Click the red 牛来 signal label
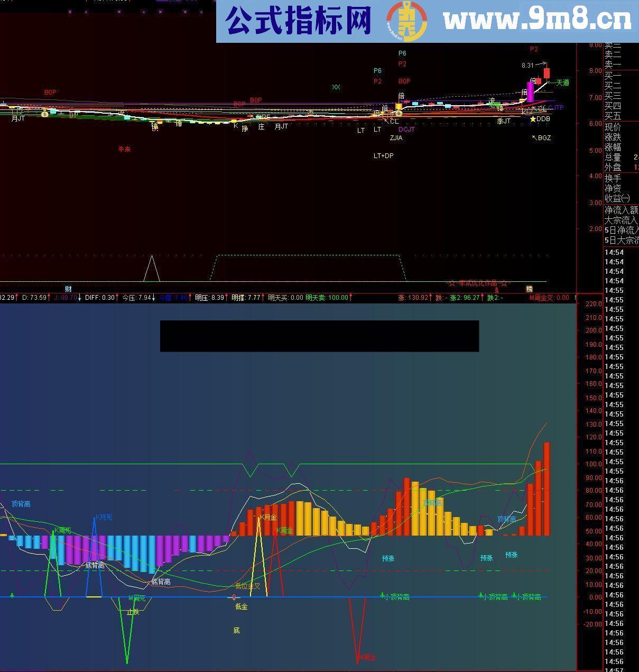Image resolution: width=639 pixels, height=672 pixels. tap(124, 149)
